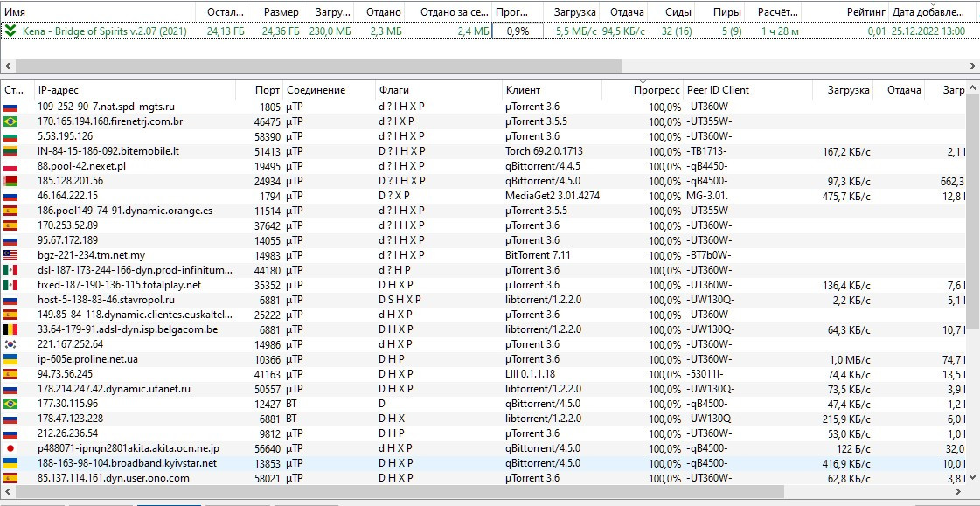
Task: Sort torrents by the Рейтинг column header
Action: coord(865,12)
